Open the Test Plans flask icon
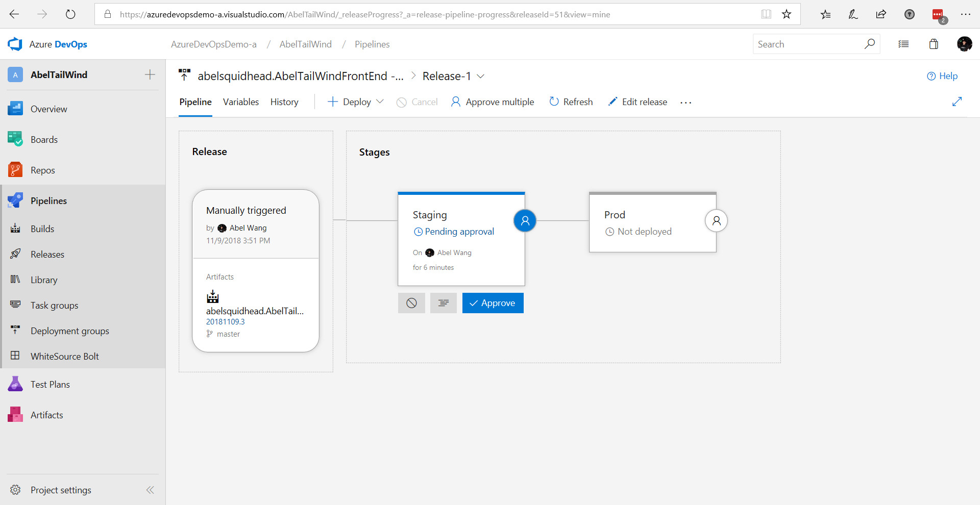The image size is (980, 505). (x=15, y=384)
